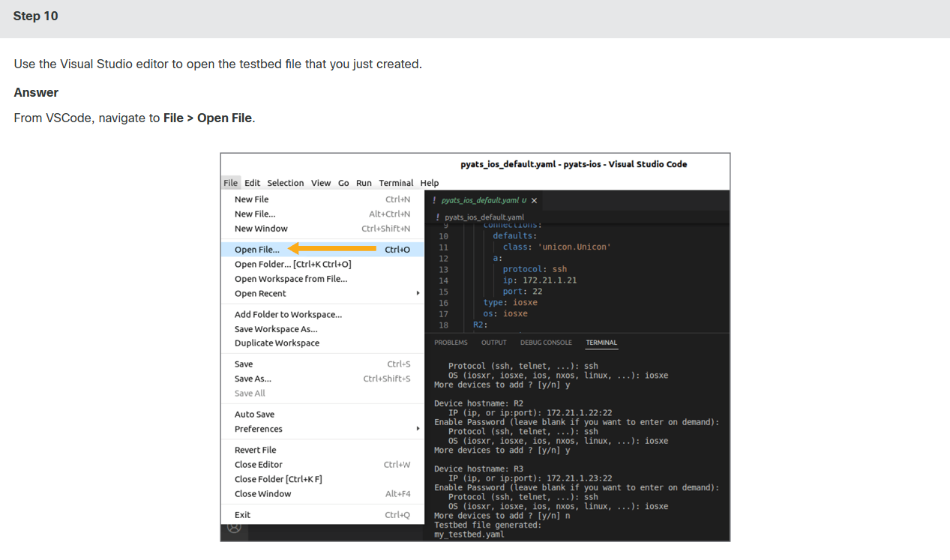Select the TERMINAL panel tab
This screenshot has width=950, height=560.
601,343
